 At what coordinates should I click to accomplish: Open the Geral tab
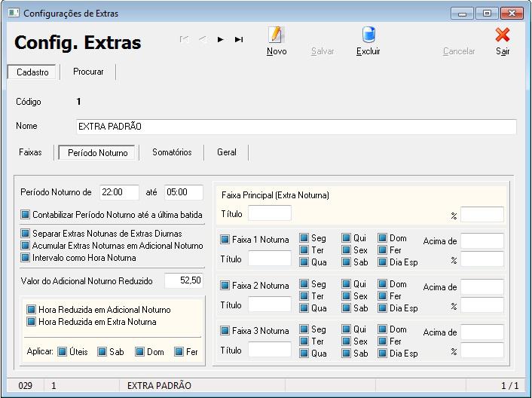click(227, 152)
